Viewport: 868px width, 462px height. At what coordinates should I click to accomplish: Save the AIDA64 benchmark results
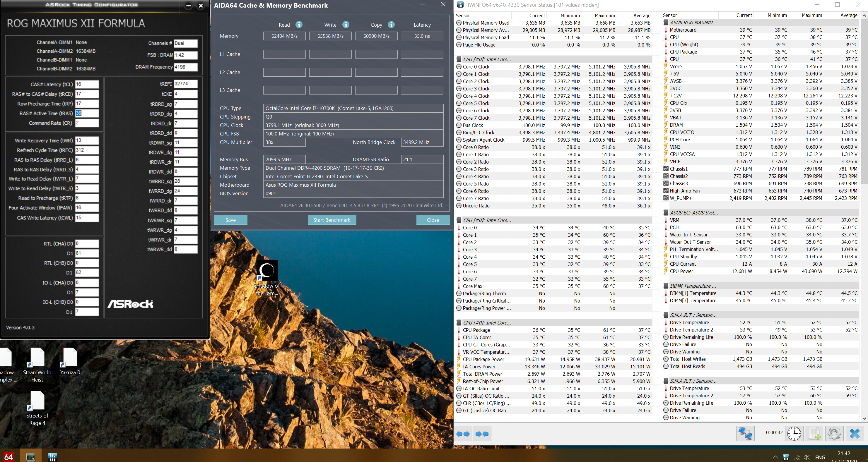(x=230, y=220)
